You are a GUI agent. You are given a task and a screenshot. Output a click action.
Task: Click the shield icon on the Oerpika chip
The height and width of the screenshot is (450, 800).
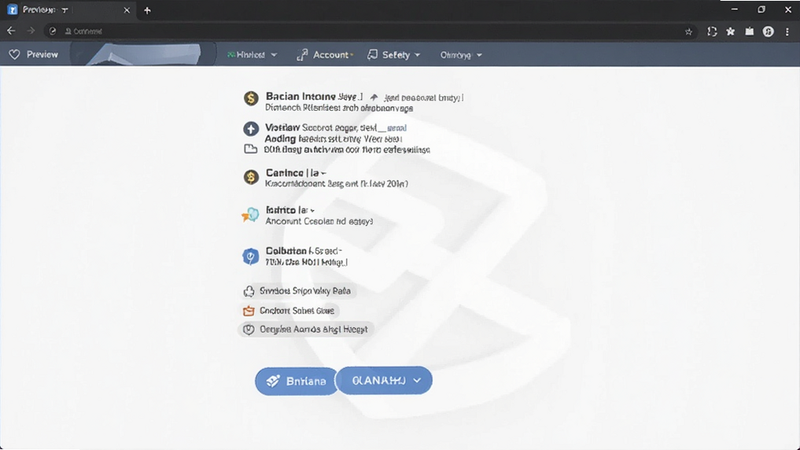click(x=248, y=330)
